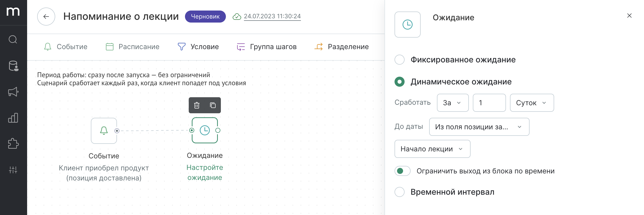Click the Ожидание node input connector

coord(192,130)
